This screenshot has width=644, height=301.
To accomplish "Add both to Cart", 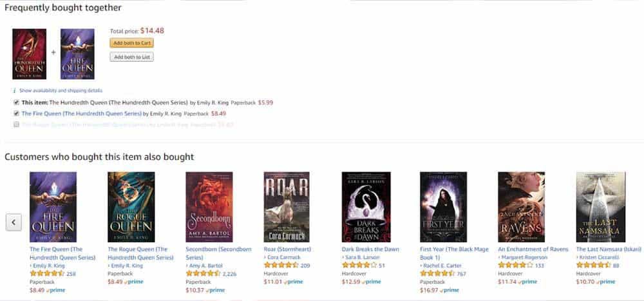I will point(131,43).
